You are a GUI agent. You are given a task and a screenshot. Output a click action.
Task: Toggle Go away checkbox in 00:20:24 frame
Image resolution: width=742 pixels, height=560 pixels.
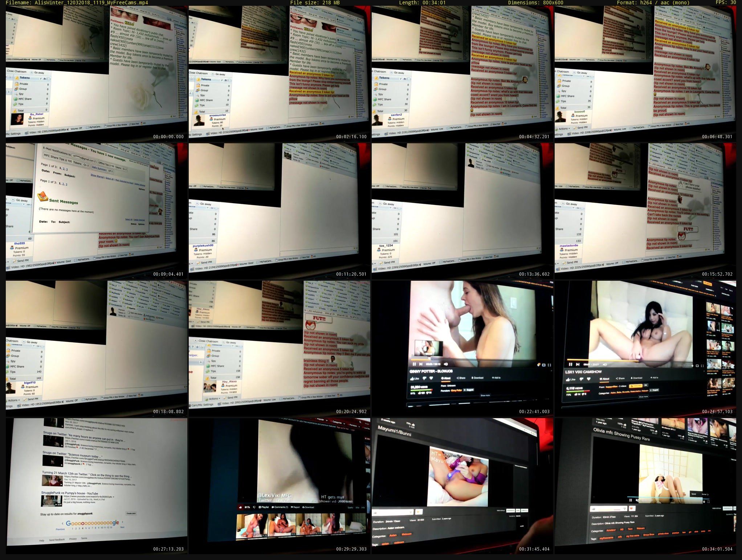pos(223,342)
